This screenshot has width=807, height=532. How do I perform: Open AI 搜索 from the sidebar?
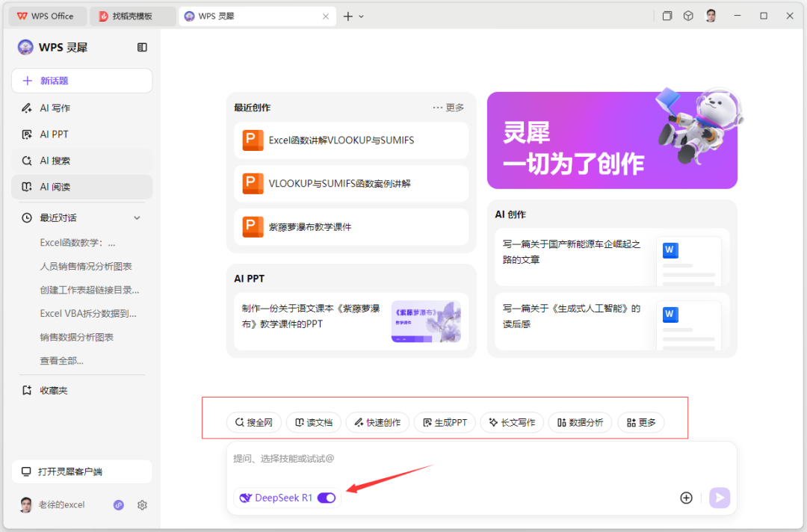82,161
